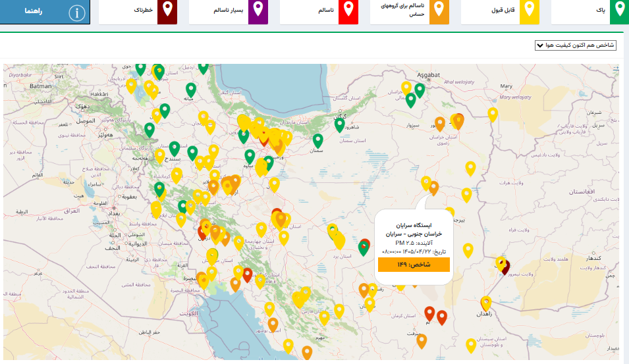
Task: Click the orange ناسالم برای گروههای حساس legend pin
Action: coord(439,11)
